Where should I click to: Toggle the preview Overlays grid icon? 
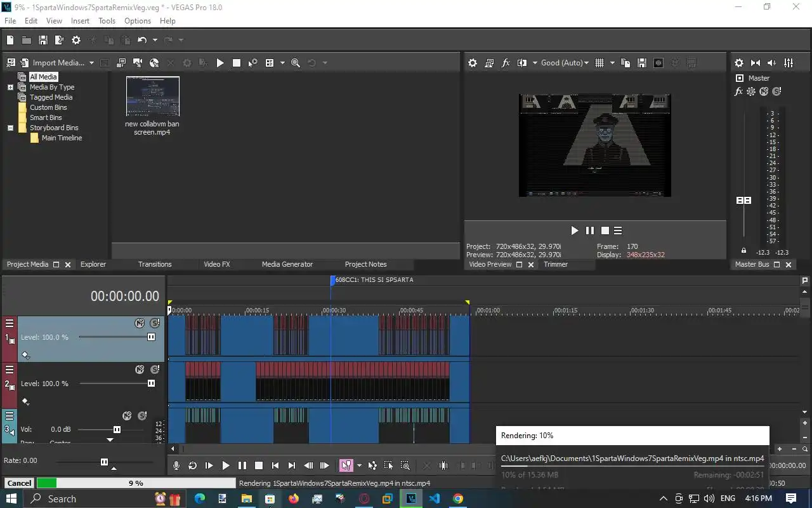(x=599, y=63)
